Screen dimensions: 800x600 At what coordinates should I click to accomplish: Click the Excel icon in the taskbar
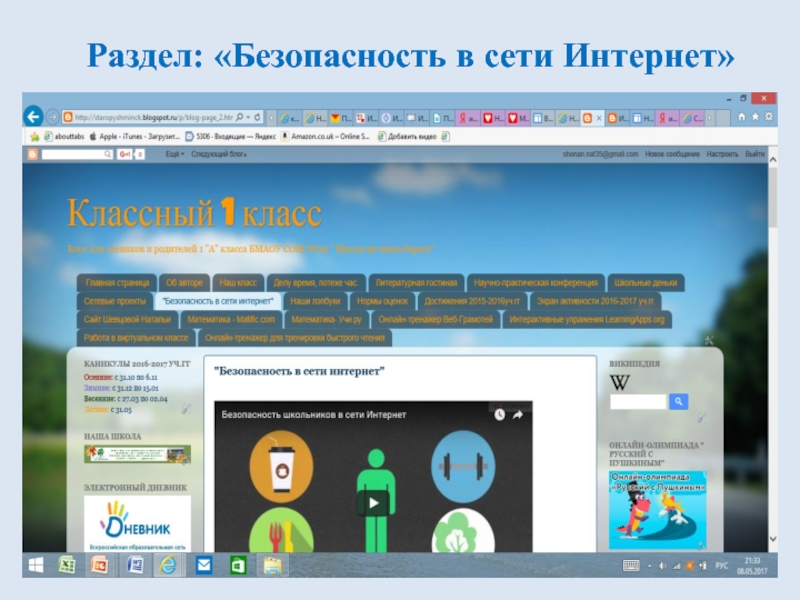pyautogui.click(x=65, y=565)
